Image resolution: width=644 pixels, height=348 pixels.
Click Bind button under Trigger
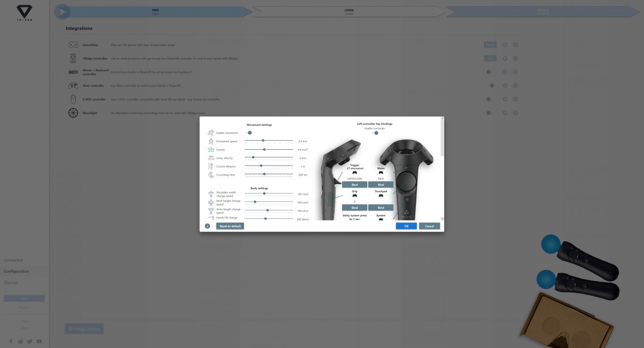pyautogui.click(x=354, y=184)
